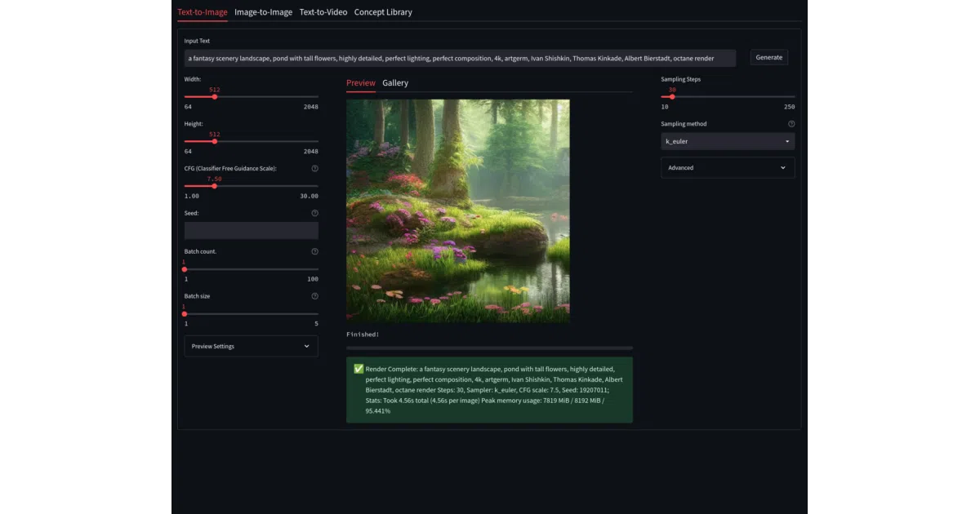Click the Batch count label
Viewport: 980px width, 514px height.
coord(200,251)
